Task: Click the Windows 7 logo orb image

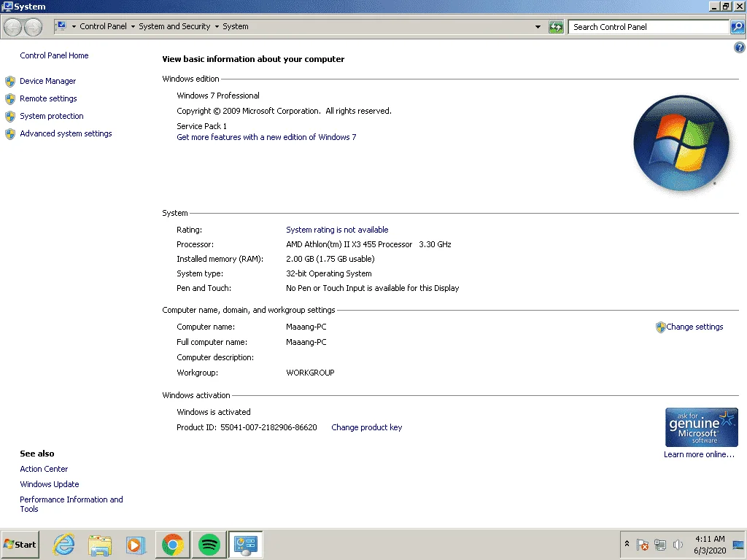Action: click(x=681, y=144)
